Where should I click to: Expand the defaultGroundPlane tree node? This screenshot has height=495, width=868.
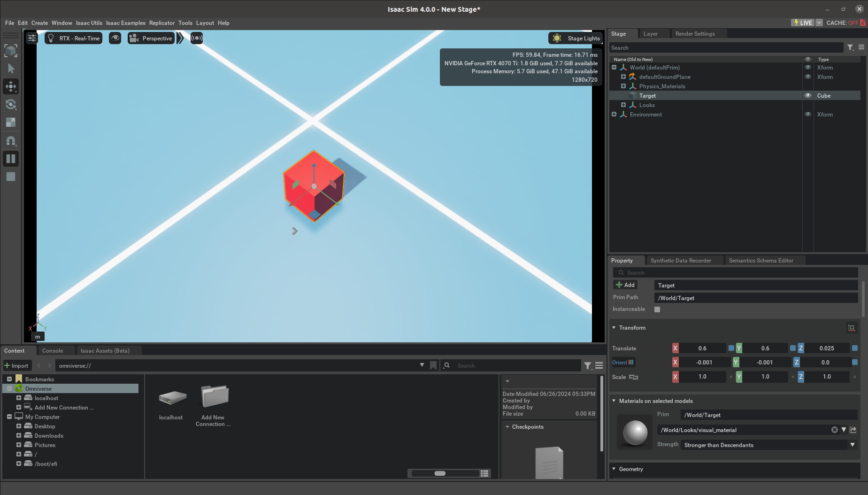click(x=623, y=77)
